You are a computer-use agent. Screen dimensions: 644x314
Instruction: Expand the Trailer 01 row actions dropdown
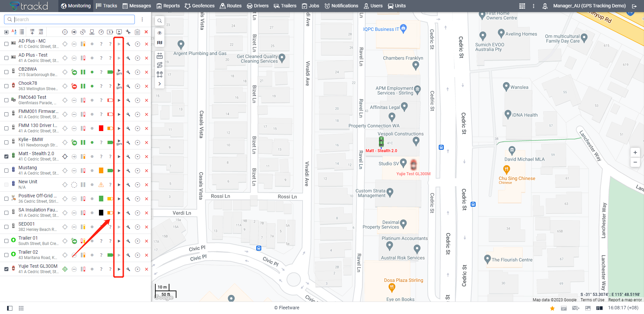[x=138, y=241]
